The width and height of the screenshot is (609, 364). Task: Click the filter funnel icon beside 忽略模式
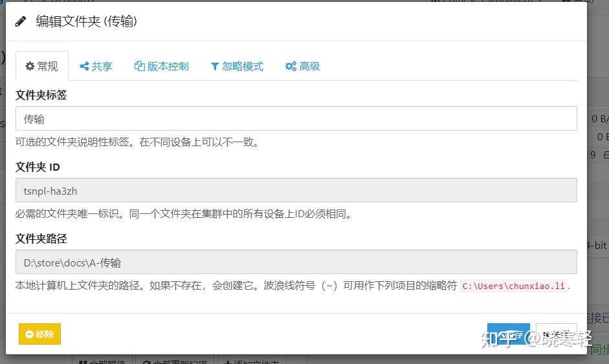(x=215, y=67)
